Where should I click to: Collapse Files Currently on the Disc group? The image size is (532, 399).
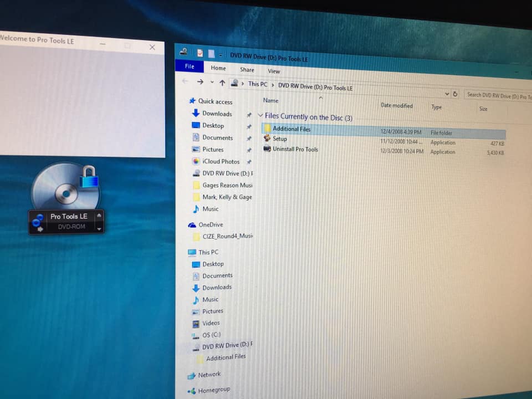point(260,115)
